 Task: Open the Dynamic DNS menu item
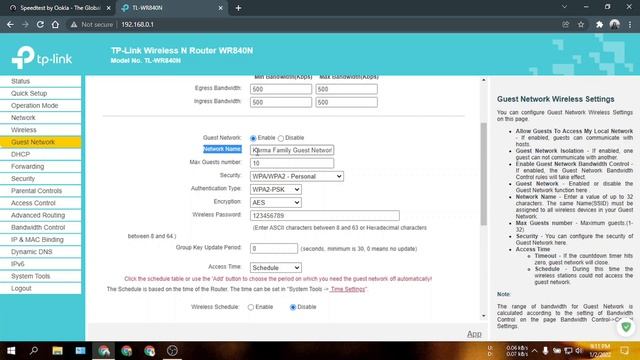(x=40, y=252)
